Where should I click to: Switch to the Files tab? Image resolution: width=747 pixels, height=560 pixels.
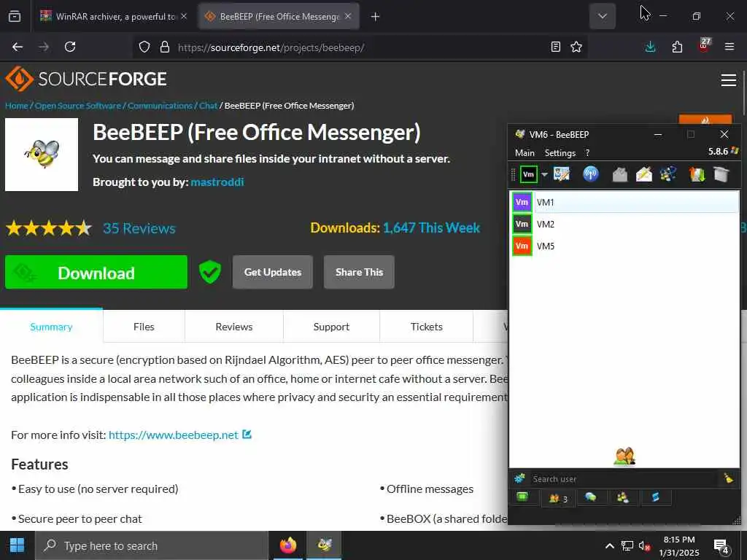tap(144, 327)
